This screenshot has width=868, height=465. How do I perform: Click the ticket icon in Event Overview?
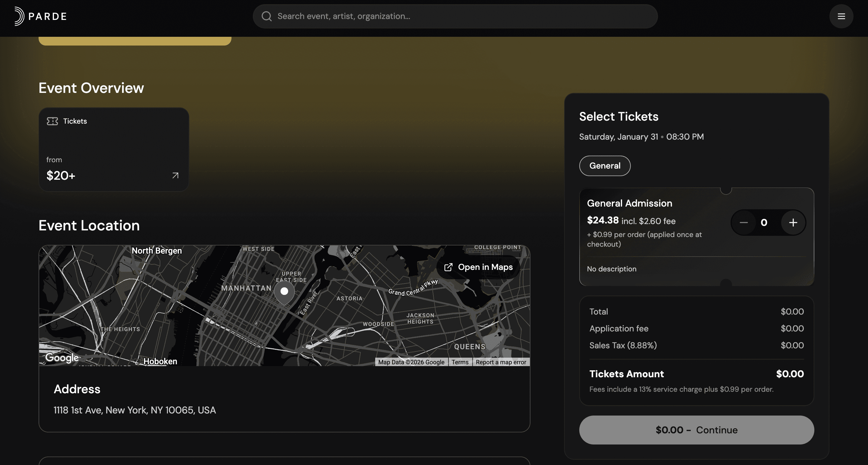(x=52, y=121)
